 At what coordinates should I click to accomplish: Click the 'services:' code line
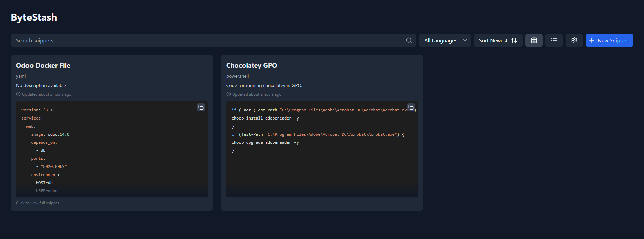click(32, 118)
